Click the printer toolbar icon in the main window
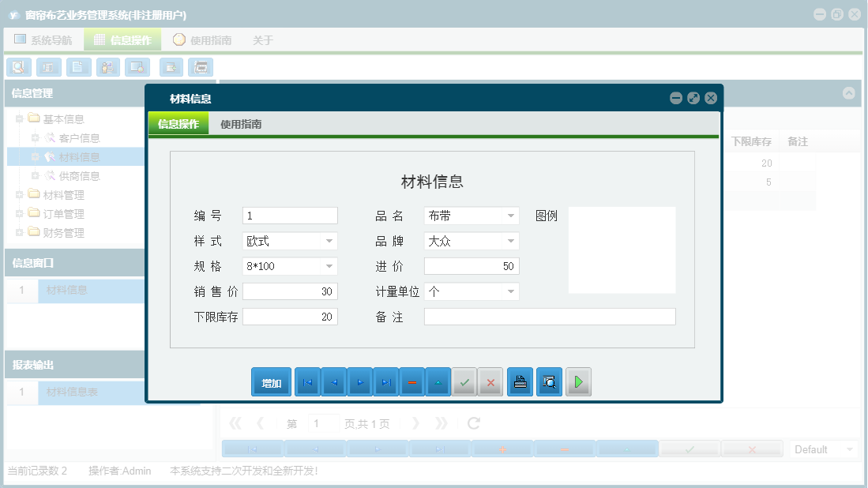This screenshot has width=868, height=488. (x=201, y=67)
